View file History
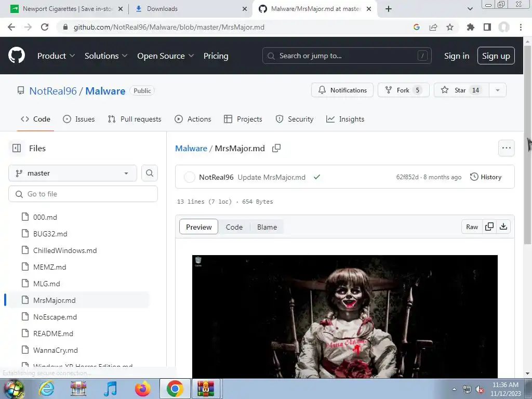532x399 pixels. tap(486, 177)
